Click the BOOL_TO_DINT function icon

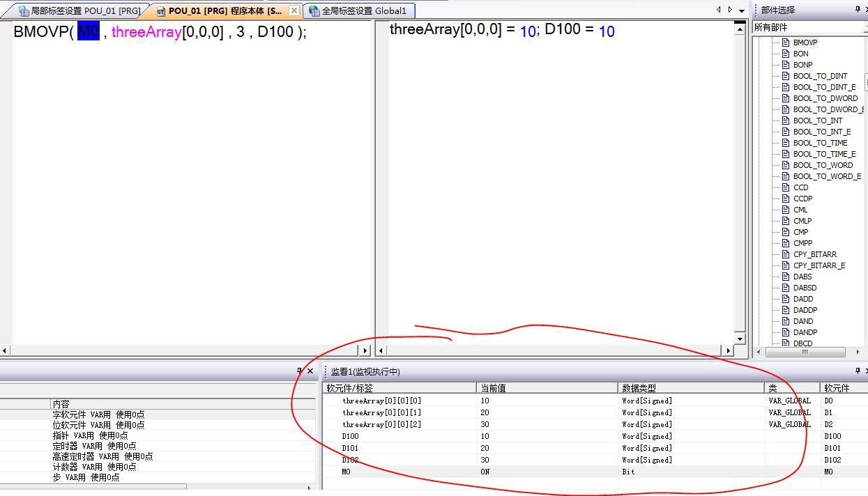click(x=785, y=76)
